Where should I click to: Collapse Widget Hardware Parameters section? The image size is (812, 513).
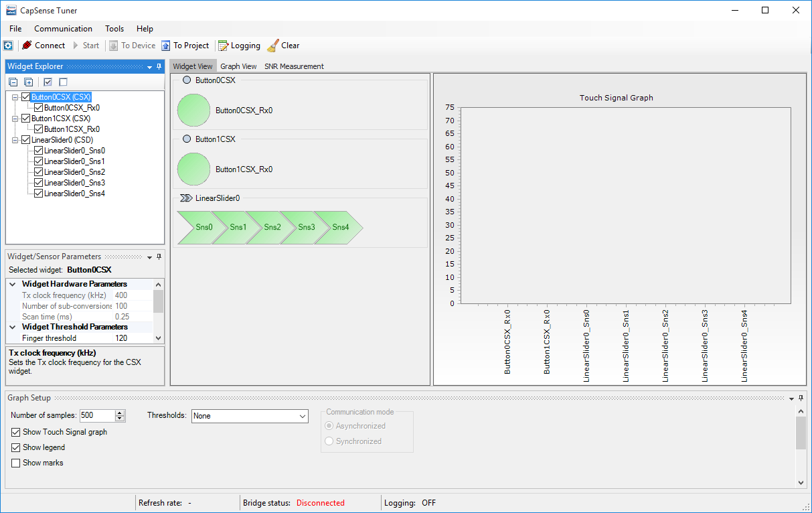pyautogui.click(x=12, y=284)
